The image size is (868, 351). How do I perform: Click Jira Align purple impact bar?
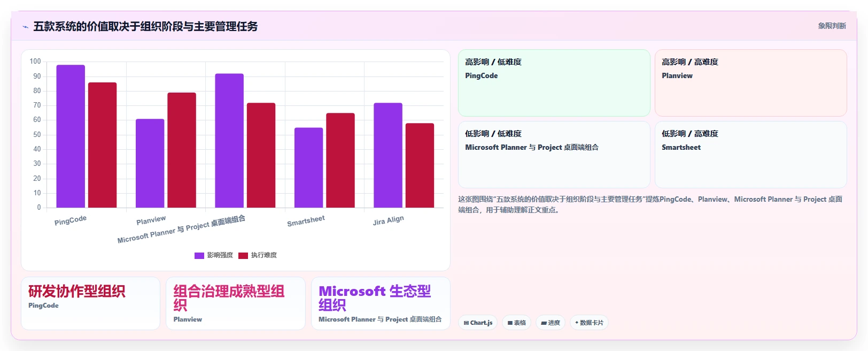click(x=388, y=155)
